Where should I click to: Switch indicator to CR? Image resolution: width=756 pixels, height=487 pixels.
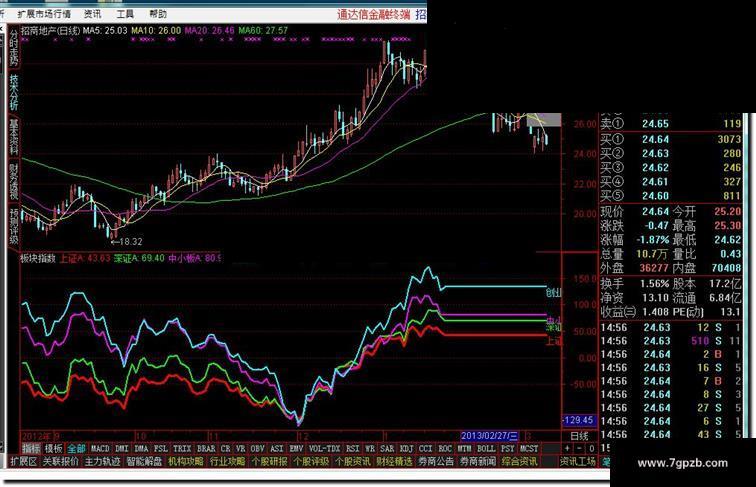pos(226,448)
